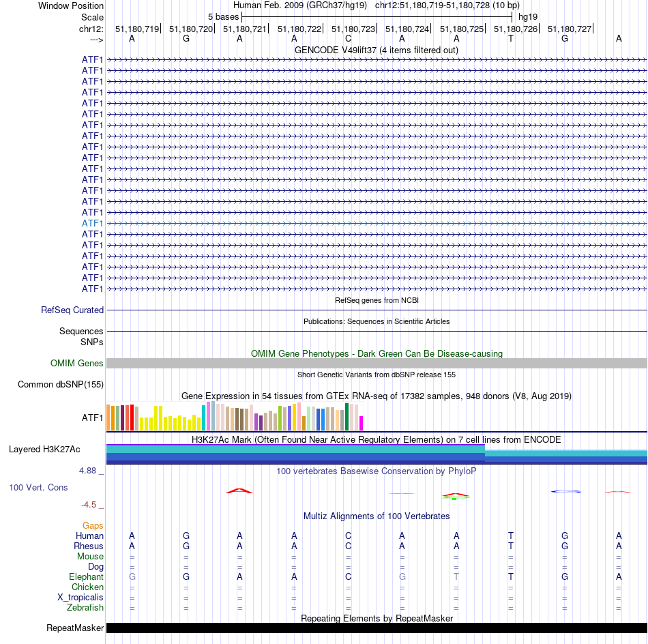
Task: Click the hg19 label beside the scale bar
Action: point(528,17)
